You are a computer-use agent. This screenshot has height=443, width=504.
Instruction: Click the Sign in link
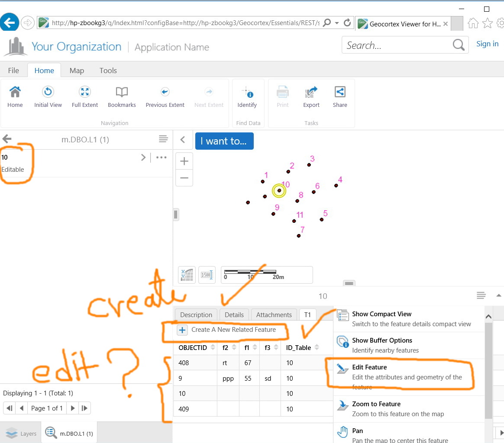click(x=487, y=44)
